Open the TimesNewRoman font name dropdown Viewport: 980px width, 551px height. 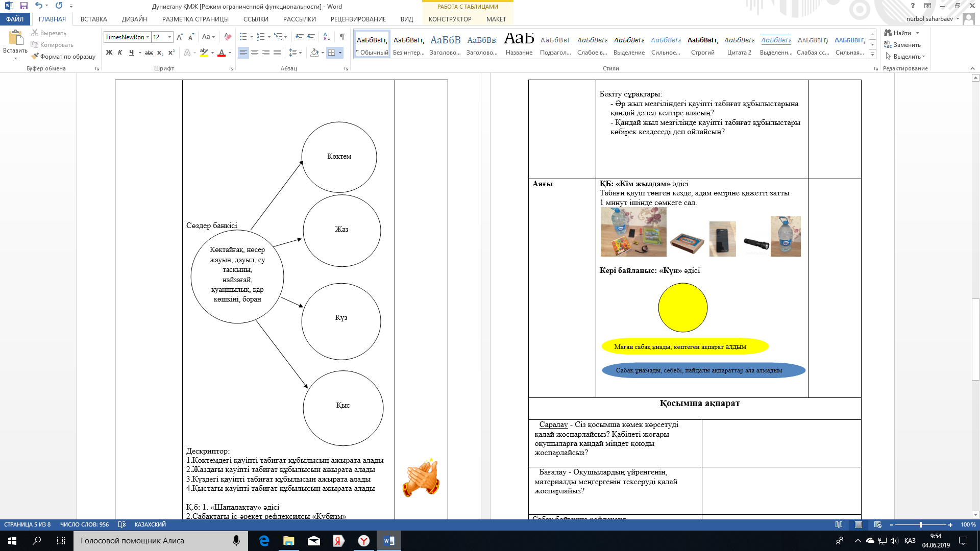pos(148,37)
